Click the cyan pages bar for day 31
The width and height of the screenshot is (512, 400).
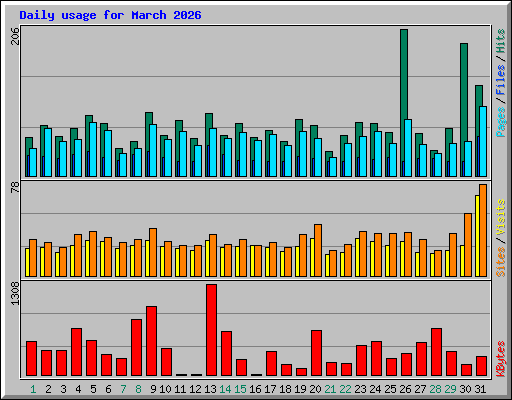tap(483, 141)
